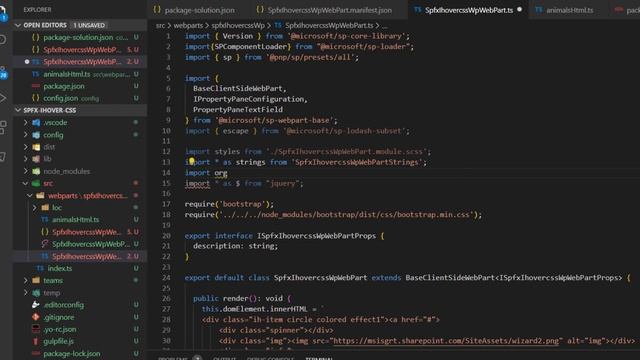The image size is (640, 360).
Task: Expand the dist folder
Action: click(26, 147)
